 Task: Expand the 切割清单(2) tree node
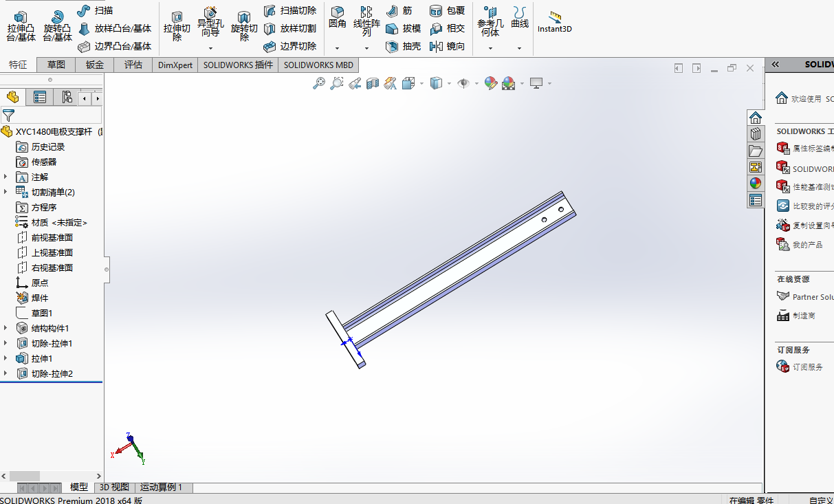tap(6, 192)
